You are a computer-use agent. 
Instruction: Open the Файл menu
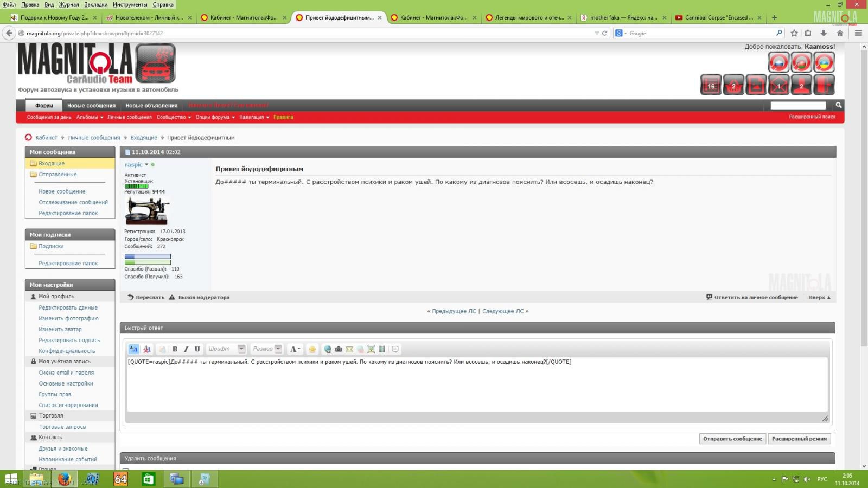[9, 4]
